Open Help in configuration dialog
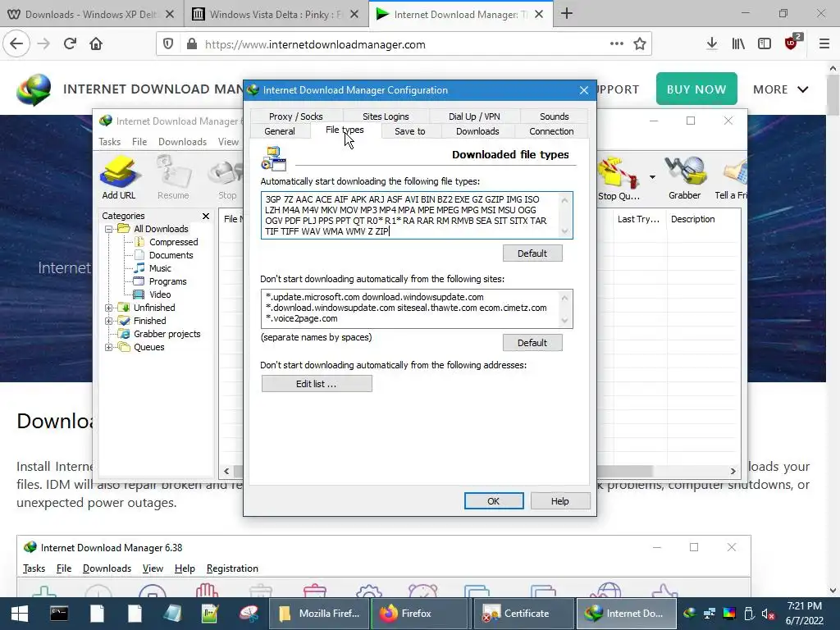 [560, 501]
